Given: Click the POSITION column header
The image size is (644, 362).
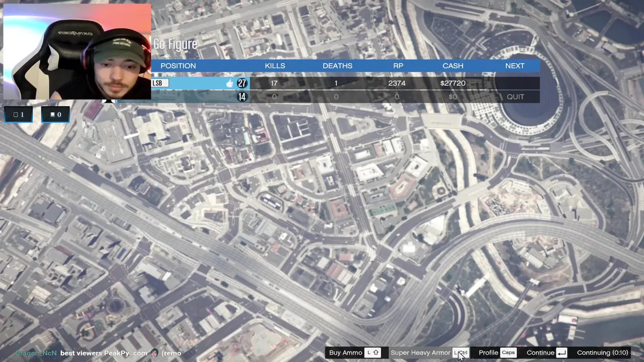Looking at the screenshot, I should click(178, 66).
